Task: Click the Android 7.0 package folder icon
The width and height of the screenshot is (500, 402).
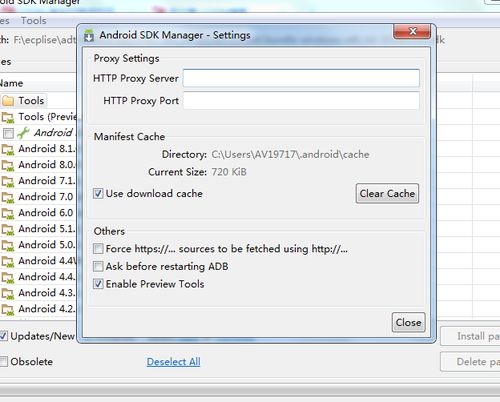Action: coord(8,197)
